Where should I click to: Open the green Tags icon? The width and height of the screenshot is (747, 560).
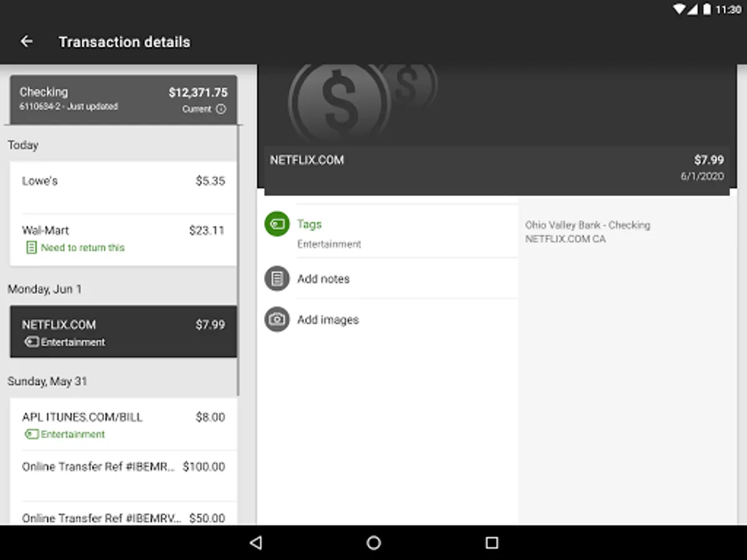(x=277, y=224)
